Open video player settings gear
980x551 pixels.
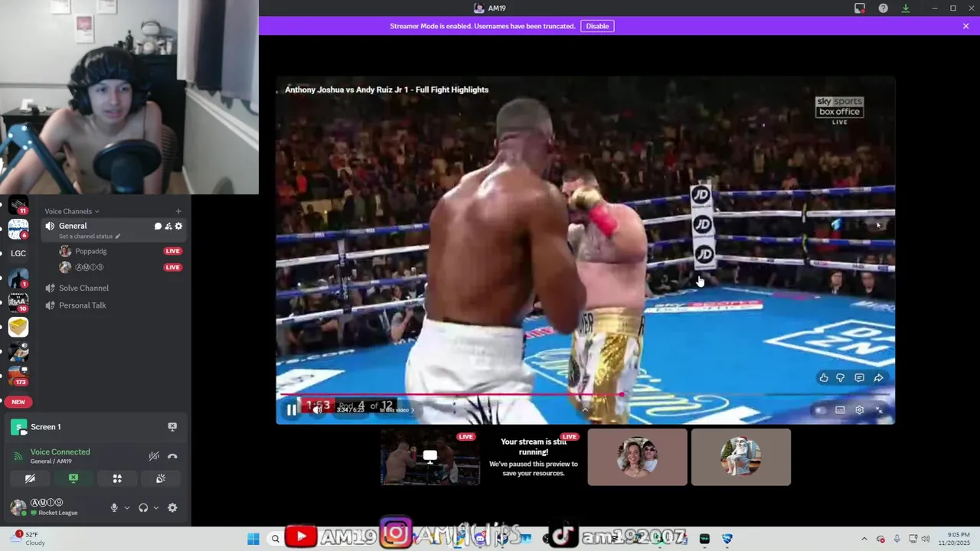pyautogui.click(x=859, y=410)
